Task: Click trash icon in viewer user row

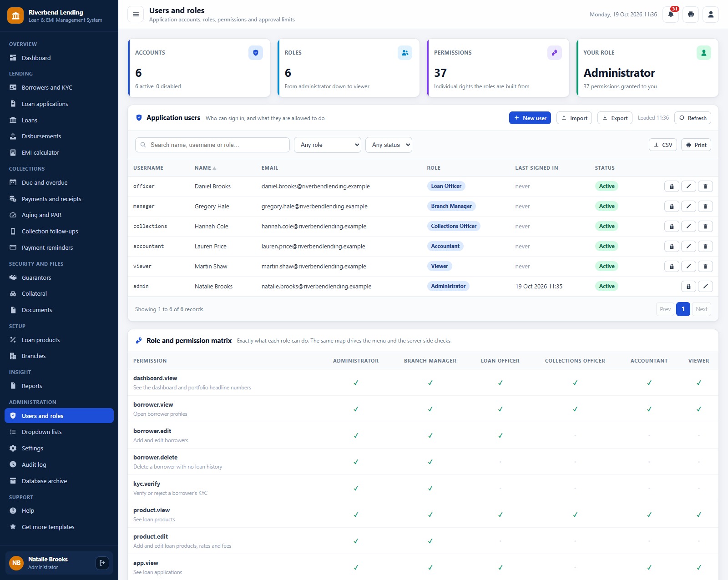Action: [705, 266]
